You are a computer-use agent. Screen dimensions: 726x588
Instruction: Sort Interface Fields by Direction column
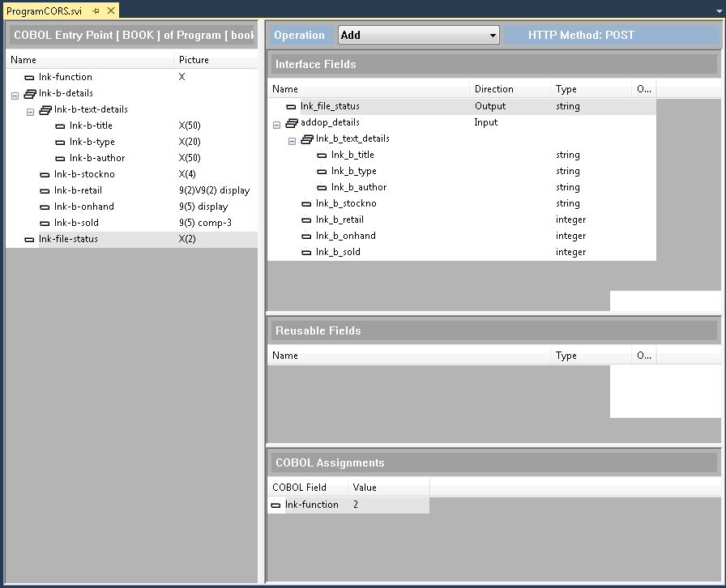(510, 89)
